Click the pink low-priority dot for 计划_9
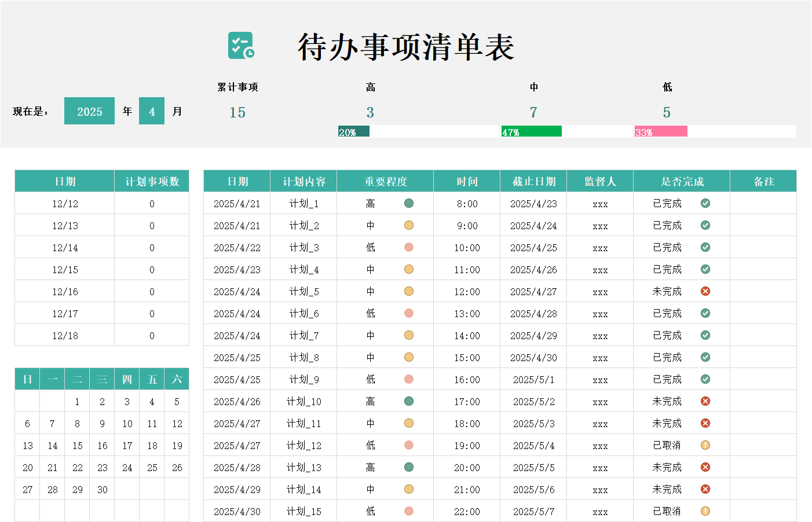Screen dimensions: 812x522 pyautogui.click(x=409, y=379)
